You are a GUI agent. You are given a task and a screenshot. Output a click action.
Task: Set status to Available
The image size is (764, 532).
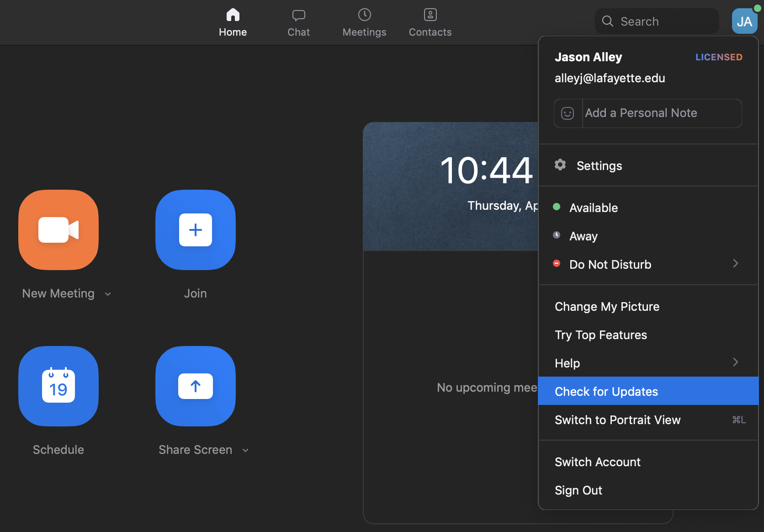(593, 208)
